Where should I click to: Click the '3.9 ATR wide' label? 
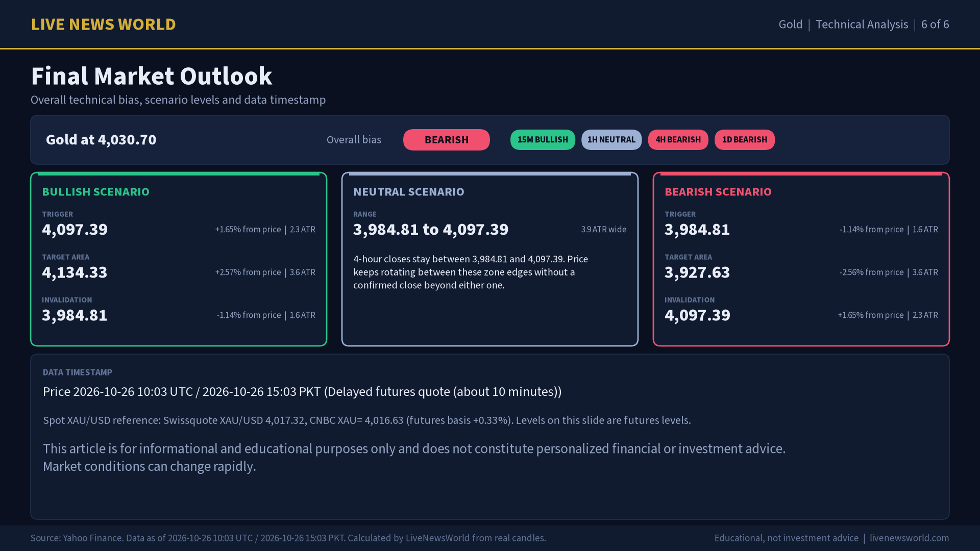pyautogui.click(x=604, y=230)
